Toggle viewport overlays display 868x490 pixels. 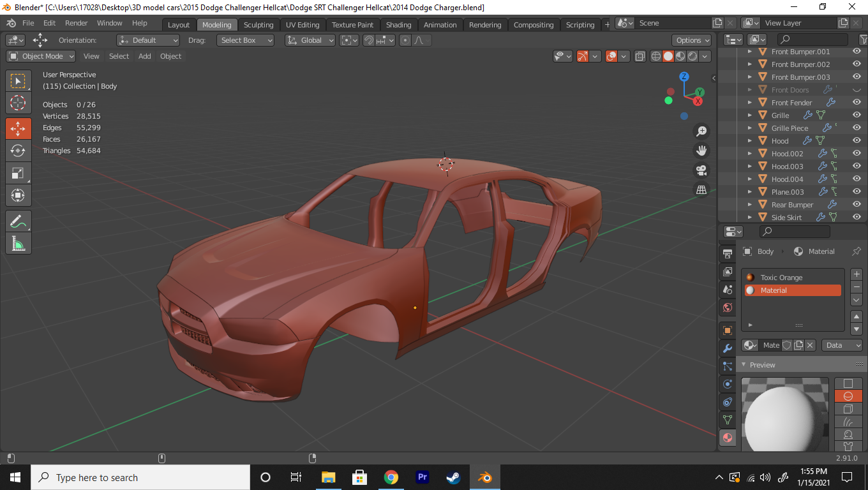[611, 56]
